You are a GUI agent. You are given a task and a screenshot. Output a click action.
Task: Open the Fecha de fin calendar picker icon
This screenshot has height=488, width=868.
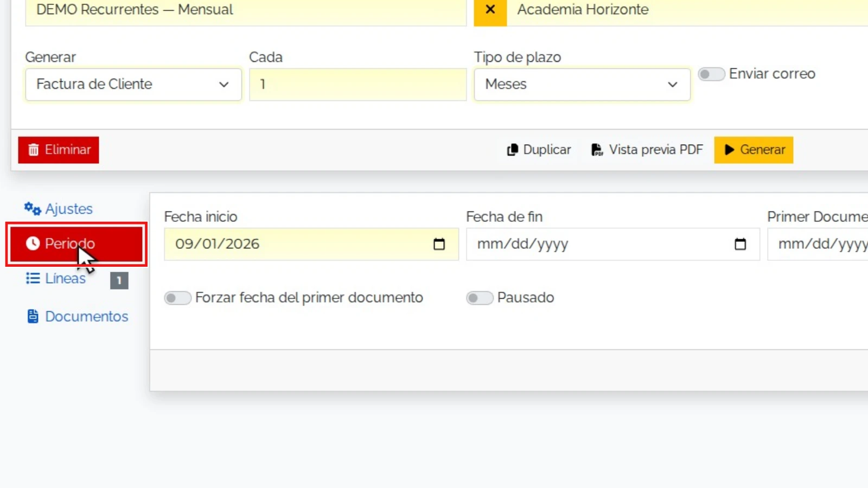coord(740,244)
